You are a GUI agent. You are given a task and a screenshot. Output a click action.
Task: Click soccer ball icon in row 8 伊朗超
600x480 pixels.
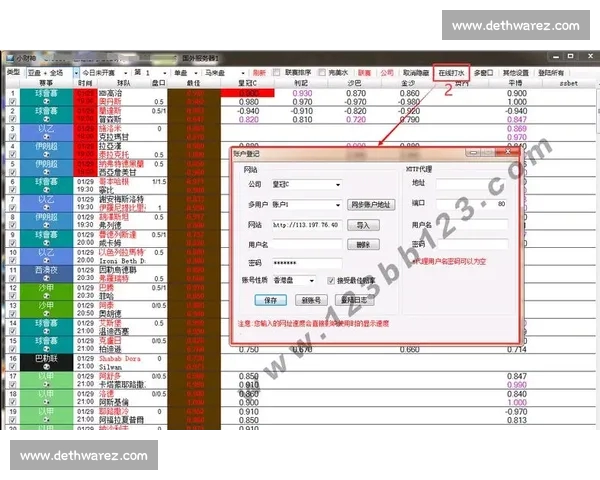pos(46,225)
